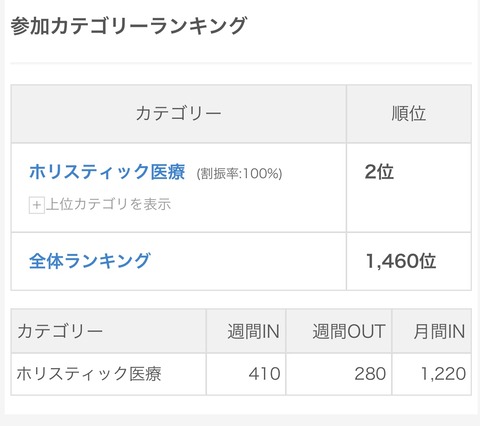
Task: Click the 週間IN column header
Action: 246,331
